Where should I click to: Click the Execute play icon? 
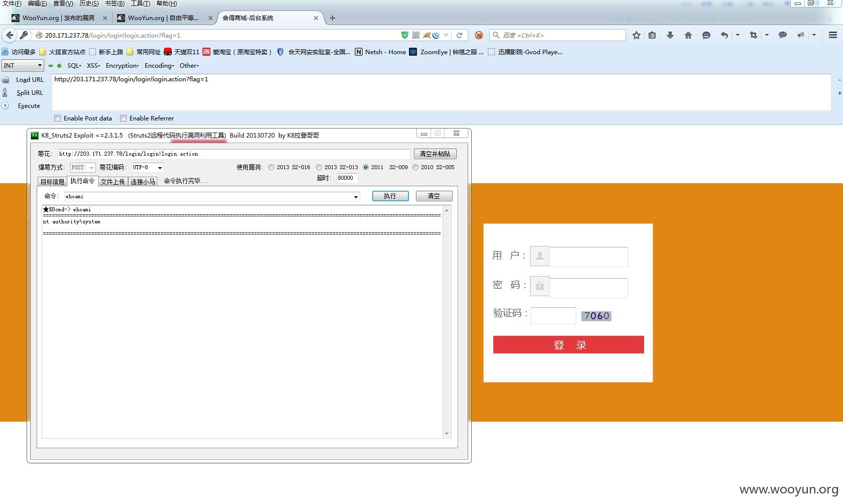point(5,105)
